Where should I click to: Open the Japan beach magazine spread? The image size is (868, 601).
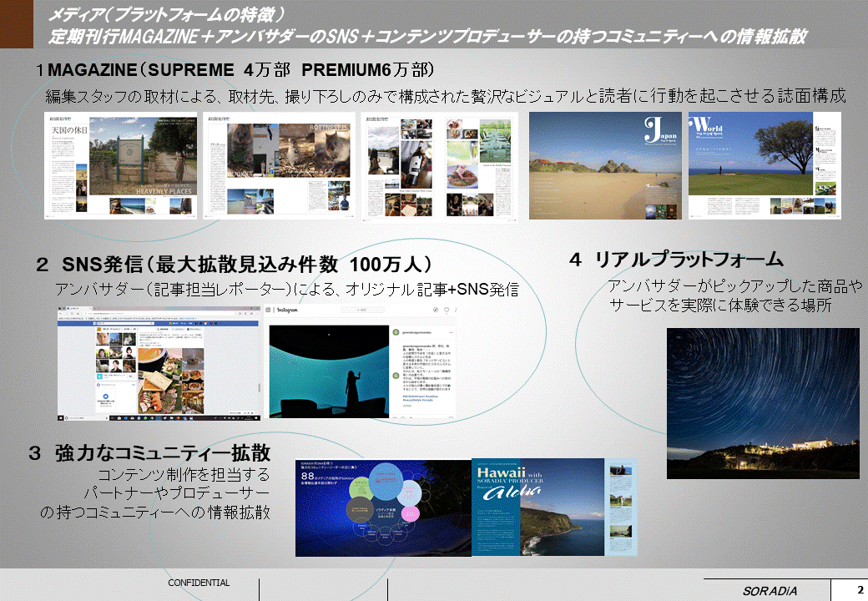tap(605, 166)
